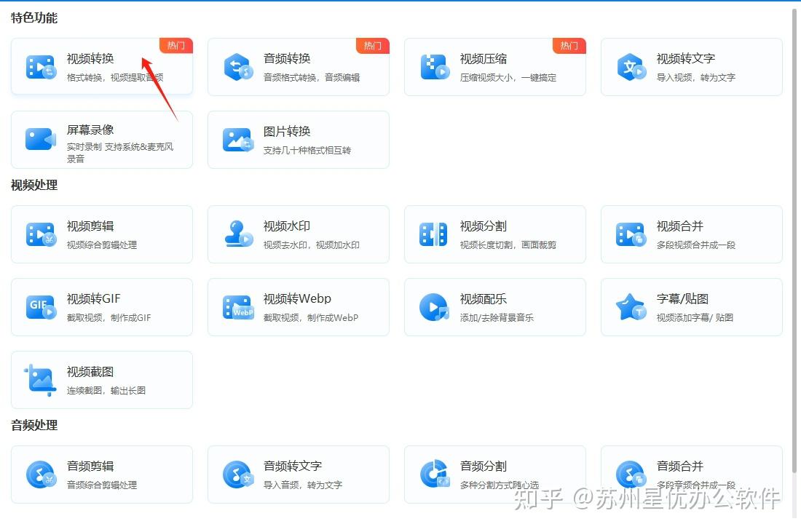This screenshot has width=801, height=532.
Task: Select the 视频配乐 music tool icon
Action: [x=433, y=306]
